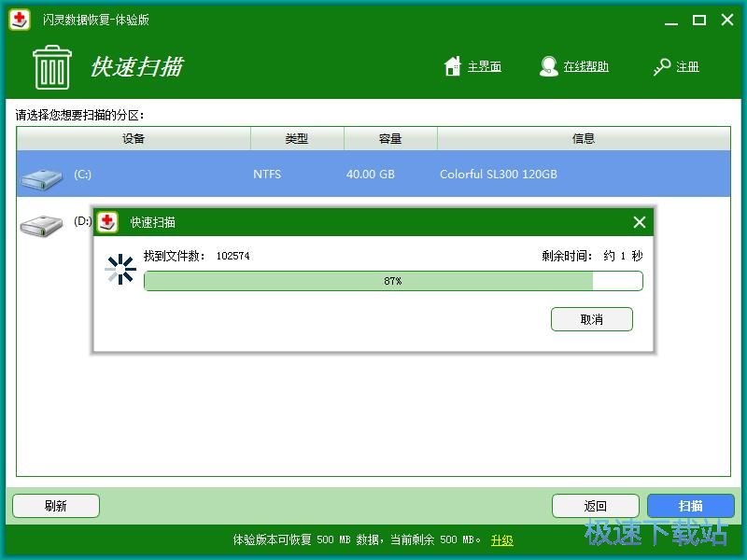Image resolution: width=747 pixels, height=560 pixels.
Task: Click the 类型 column header
Action: click(x=297, y=138)
